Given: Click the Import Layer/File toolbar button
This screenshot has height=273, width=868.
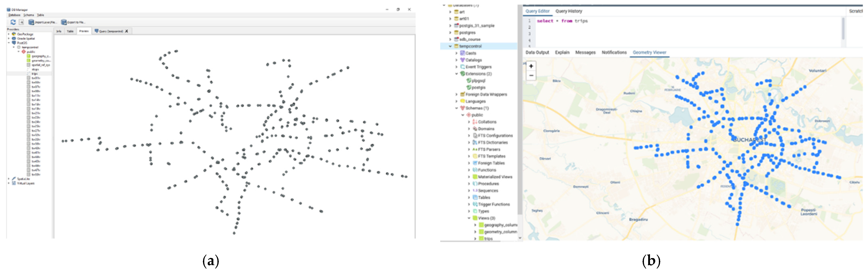Looking at the screenshot, I should coord(43,22).
